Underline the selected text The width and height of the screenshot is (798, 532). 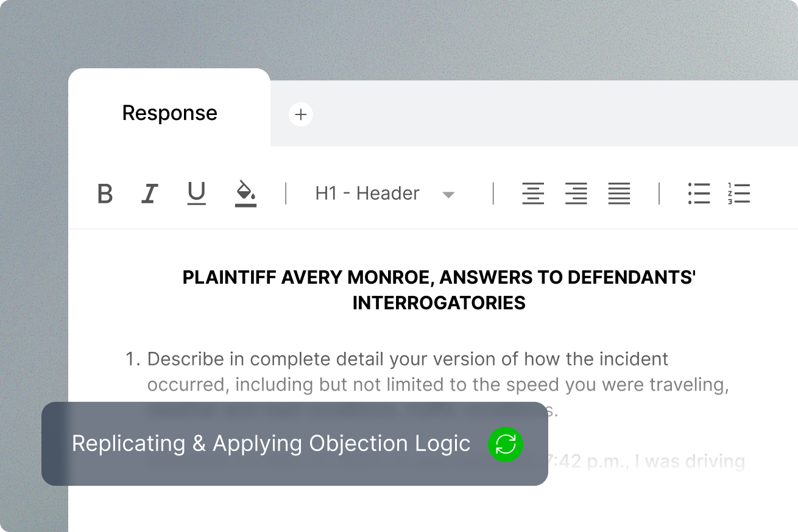click(196, 194)
